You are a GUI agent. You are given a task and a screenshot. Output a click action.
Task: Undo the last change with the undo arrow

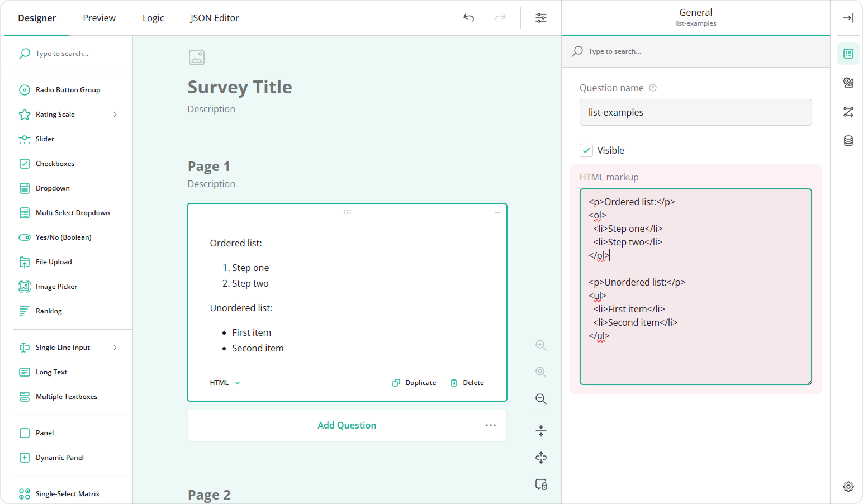click(x=468, y=18)
